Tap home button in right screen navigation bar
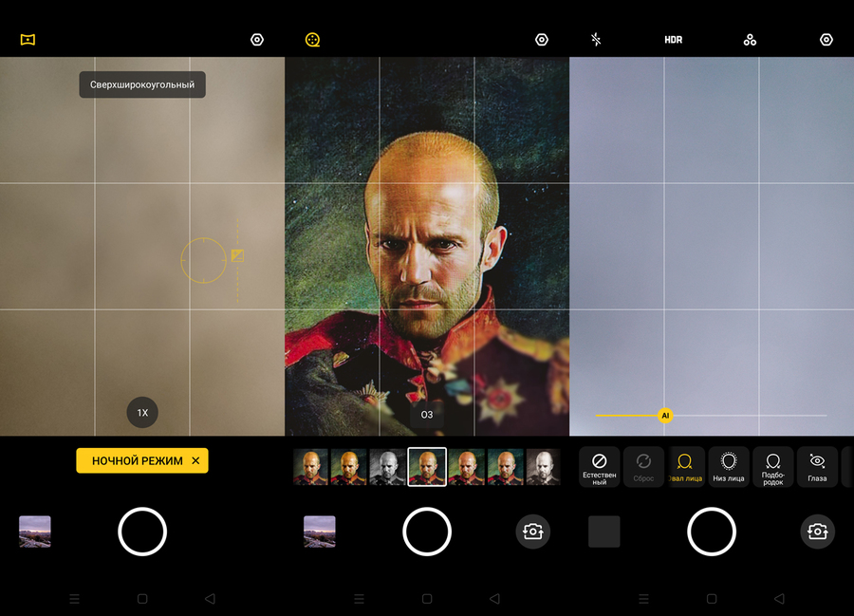 click(x=712, y=599)
